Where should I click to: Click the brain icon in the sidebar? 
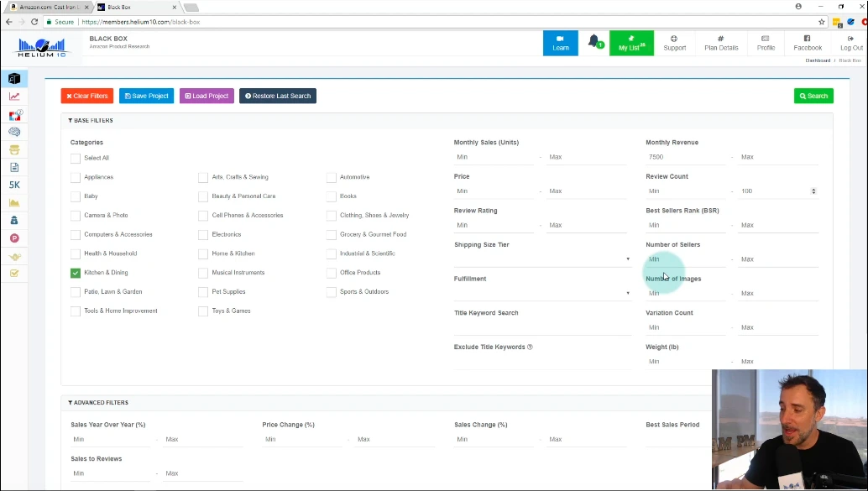[x=14, y=132]
